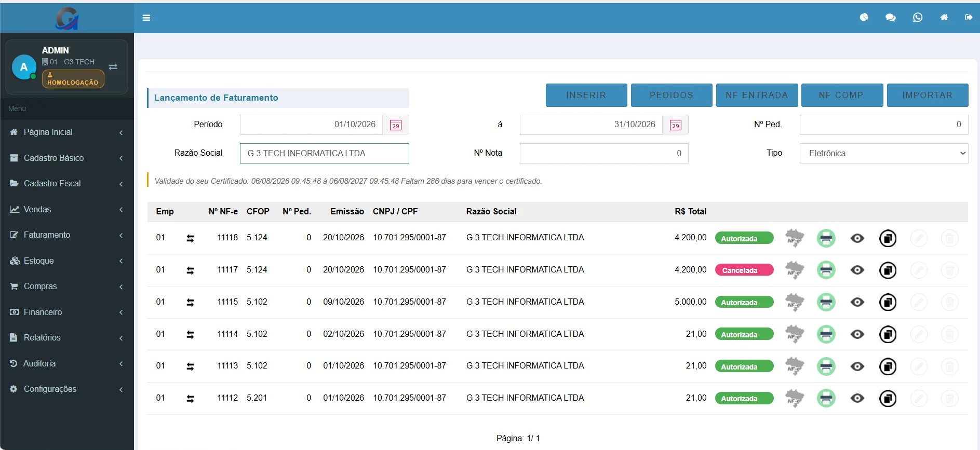View NF-e 11113 with eye icon
This screenshot has width=980, height=450.
(x=857, y=366)
